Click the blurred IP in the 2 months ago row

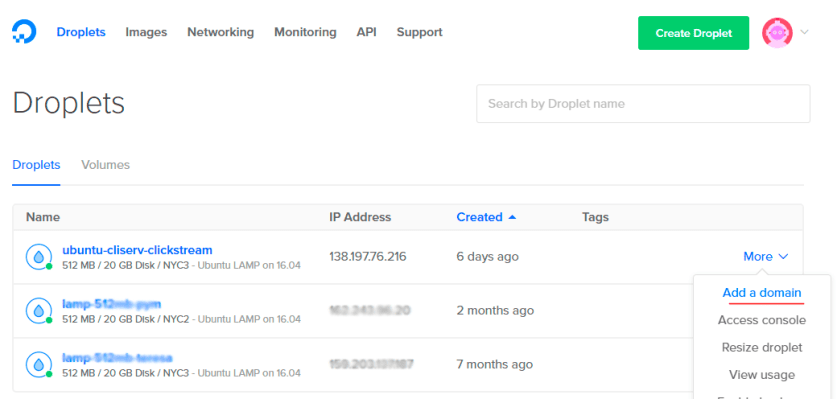pyautogui.click(x=369, y=311)
